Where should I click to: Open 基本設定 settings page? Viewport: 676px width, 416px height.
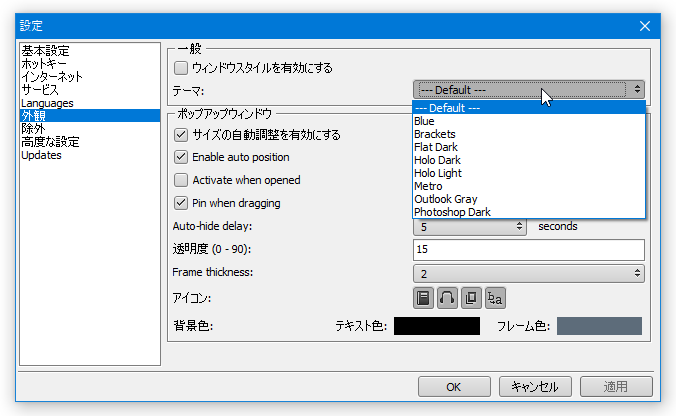coord(90,51)
